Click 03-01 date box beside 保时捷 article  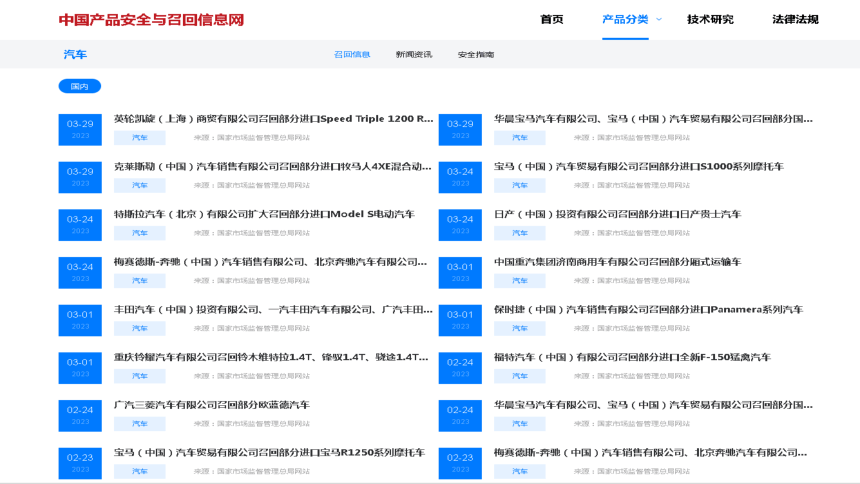460,320
